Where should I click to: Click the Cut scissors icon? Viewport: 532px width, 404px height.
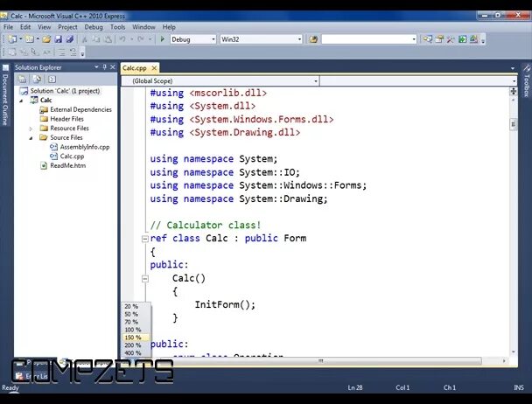click(x=85, y=39)
